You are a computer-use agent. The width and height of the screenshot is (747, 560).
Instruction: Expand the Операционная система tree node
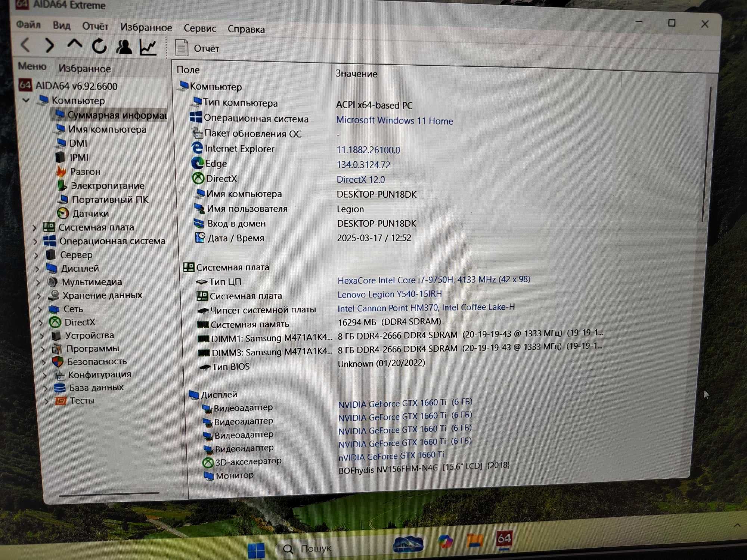35,242
